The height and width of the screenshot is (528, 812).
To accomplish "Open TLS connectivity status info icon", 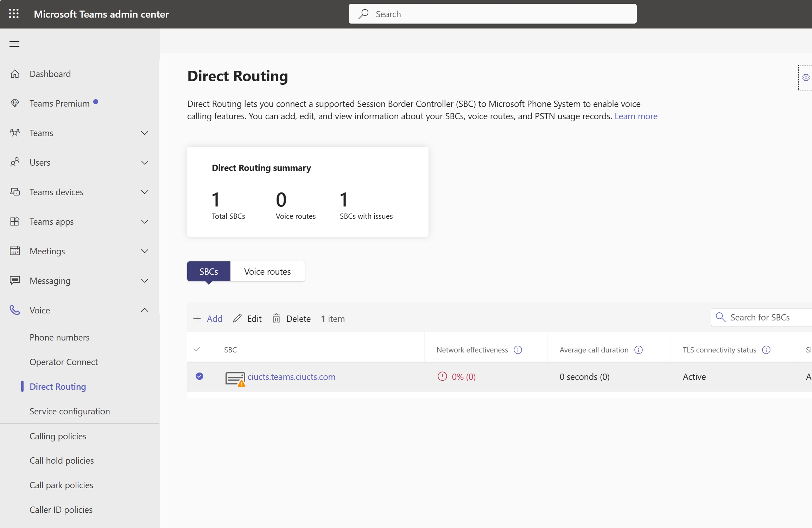I will [x=766, y=350].
